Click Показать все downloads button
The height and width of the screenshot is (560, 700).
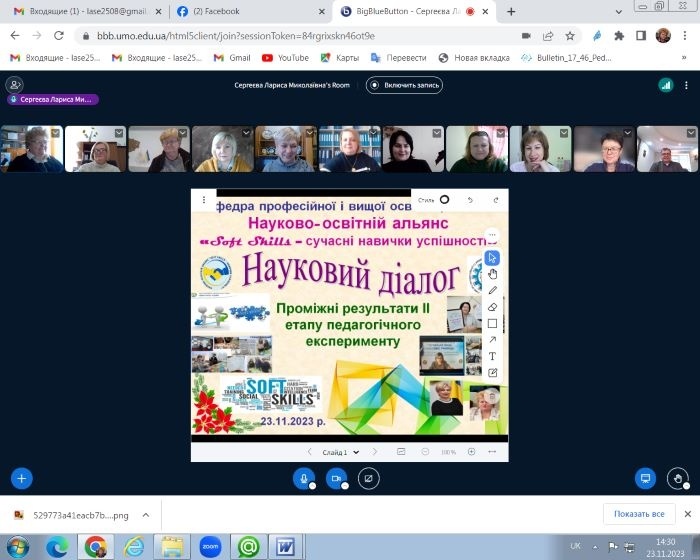click(640, 514)
